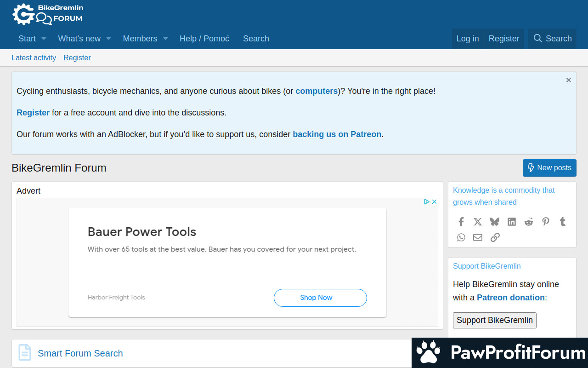Click the Bluesky share icon
The width and height of the screenshot is (588, 368).
pyautogui.click(x=495, y=222)
